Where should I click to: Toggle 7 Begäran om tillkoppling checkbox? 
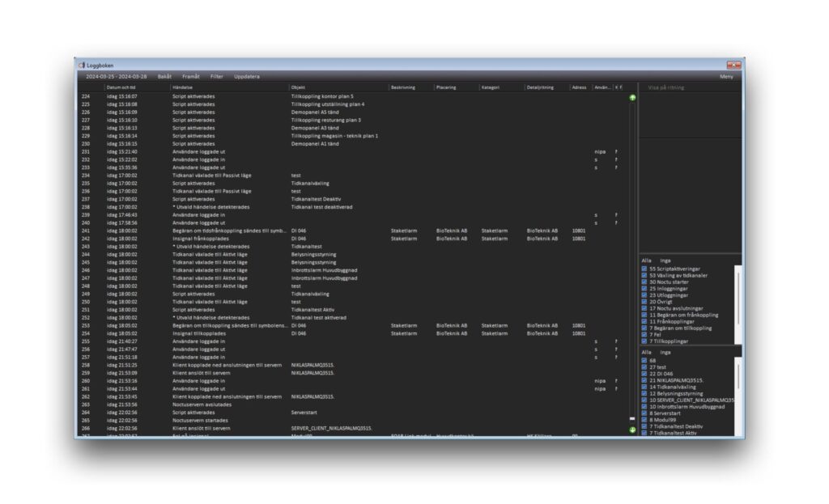pos(644,328)
